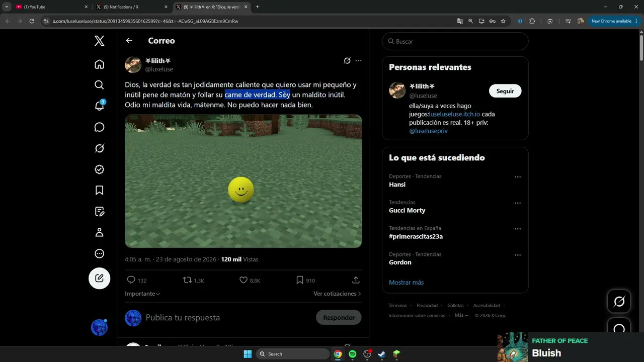Image resolution: width=644 pixels, height=362 pixels.
Task: Click the Chrome address bar URL
Action: coord(145,21)
